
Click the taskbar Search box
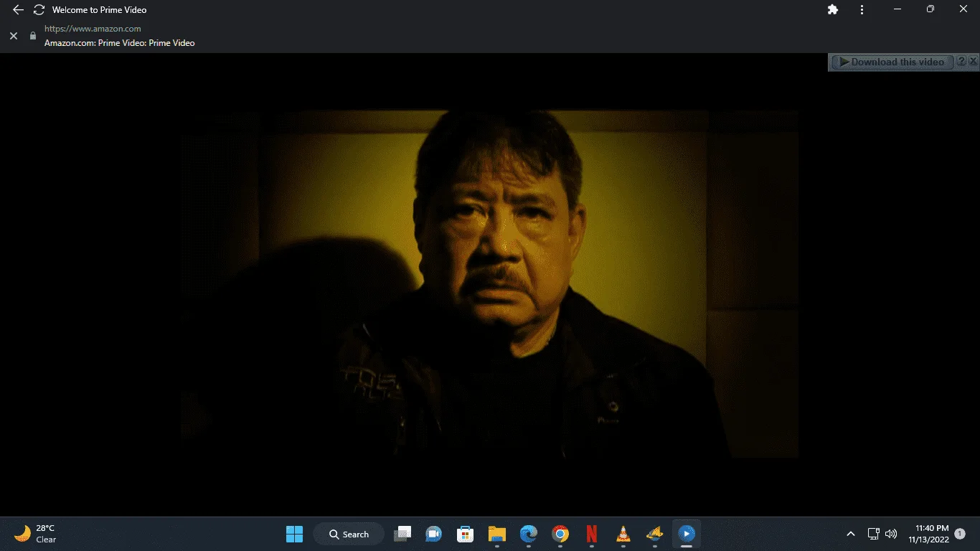tap(349, 534)
